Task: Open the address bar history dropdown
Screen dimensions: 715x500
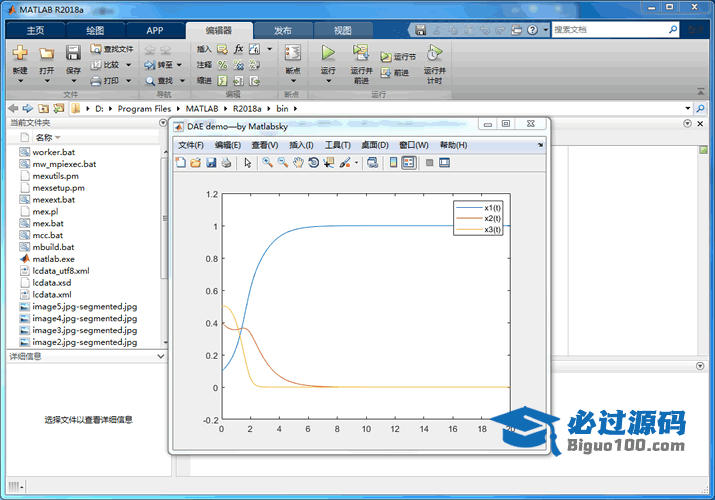Action: (688, 108)
